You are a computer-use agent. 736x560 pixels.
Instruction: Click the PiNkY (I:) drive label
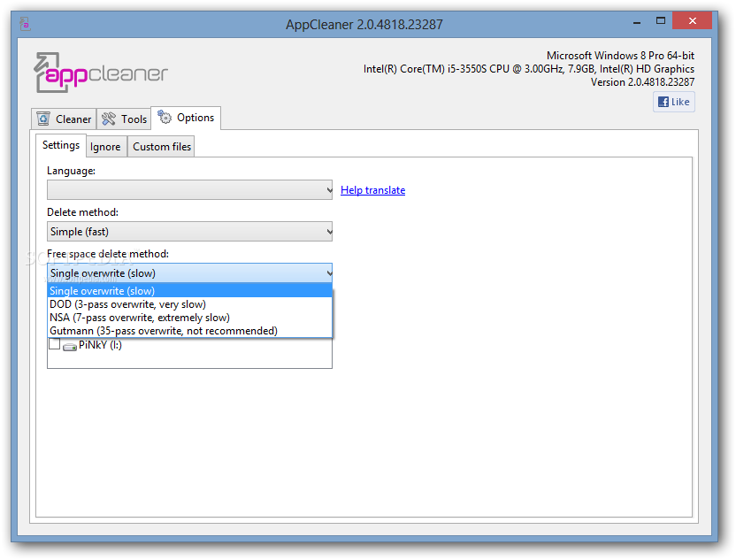pos(100,345)
